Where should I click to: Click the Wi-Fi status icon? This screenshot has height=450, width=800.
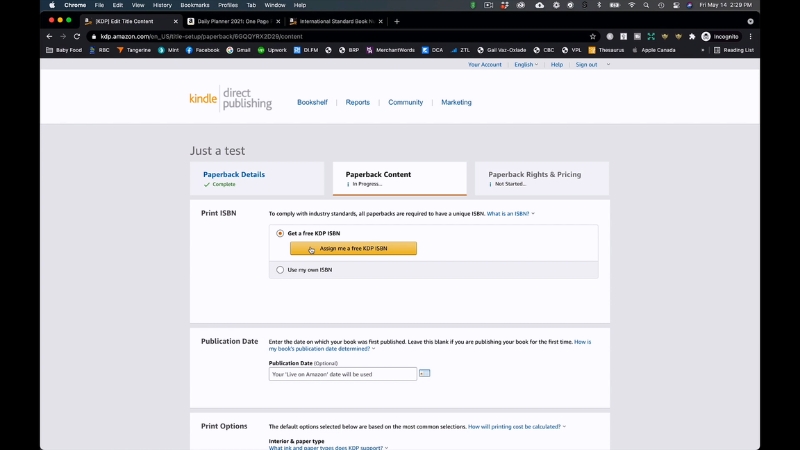pos(632,5)
